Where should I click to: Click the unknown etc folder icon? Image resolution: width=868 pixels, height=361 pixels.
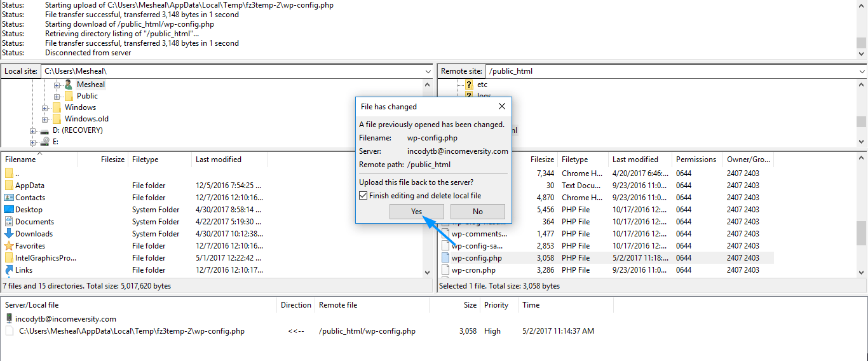(x=469, y=85)
